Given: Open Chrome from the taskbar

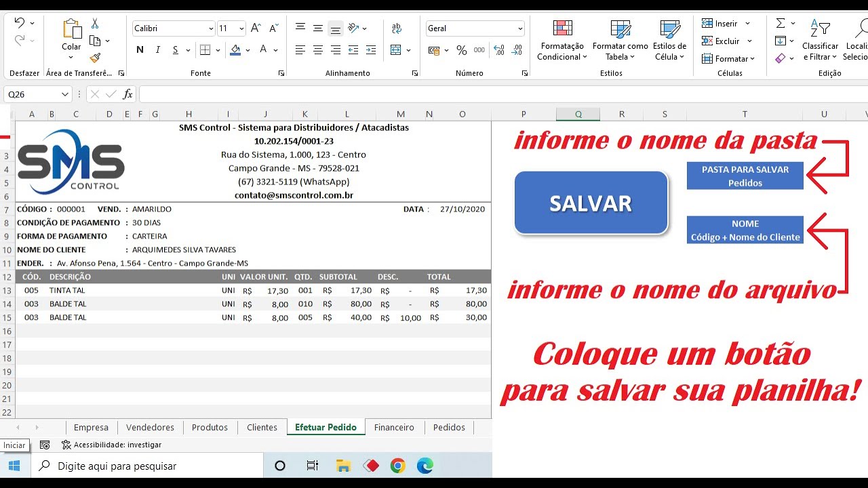Looking at the screenshot, I should 397,466.
